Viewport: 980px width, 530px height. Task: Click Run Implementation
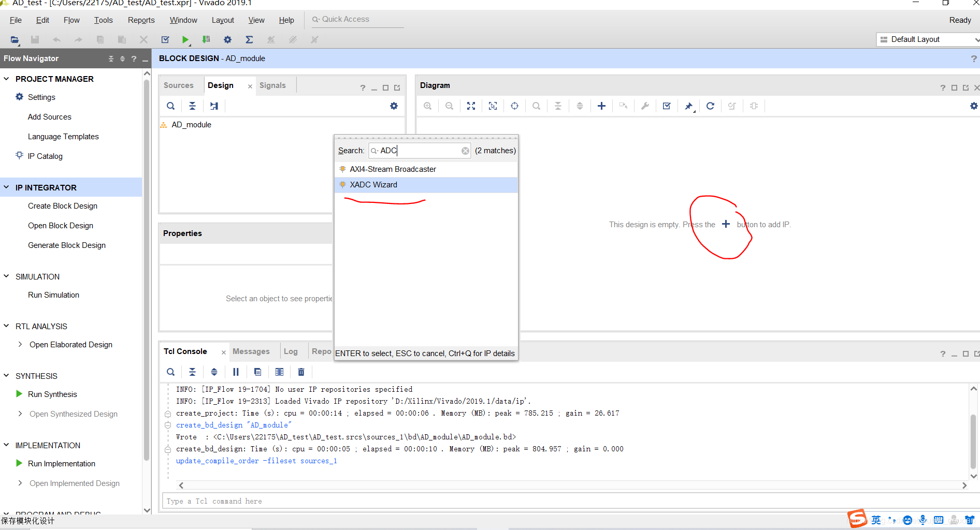[x=62, y=464]
